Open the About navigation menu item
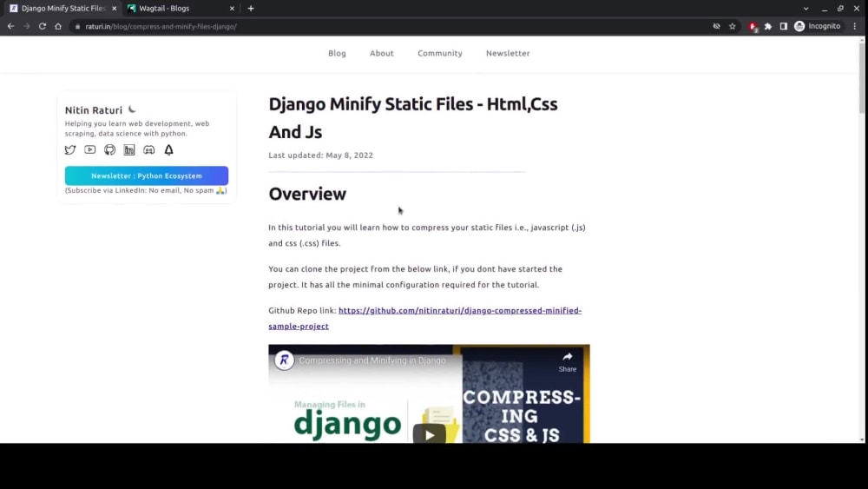This screenshot has width=868, height=489. point(381,53)
